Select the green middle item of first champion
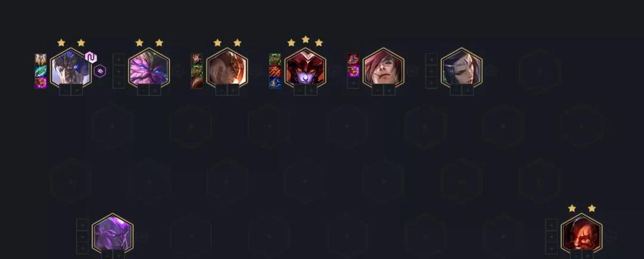The image size is (644, 259). (x=40, y=71)
